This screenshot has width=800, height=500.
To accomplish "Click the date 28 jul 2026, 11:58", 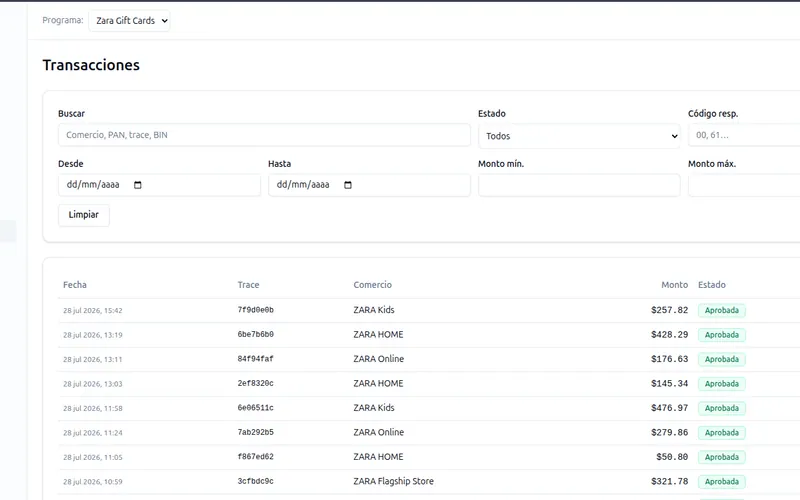I will pos(93,408).
